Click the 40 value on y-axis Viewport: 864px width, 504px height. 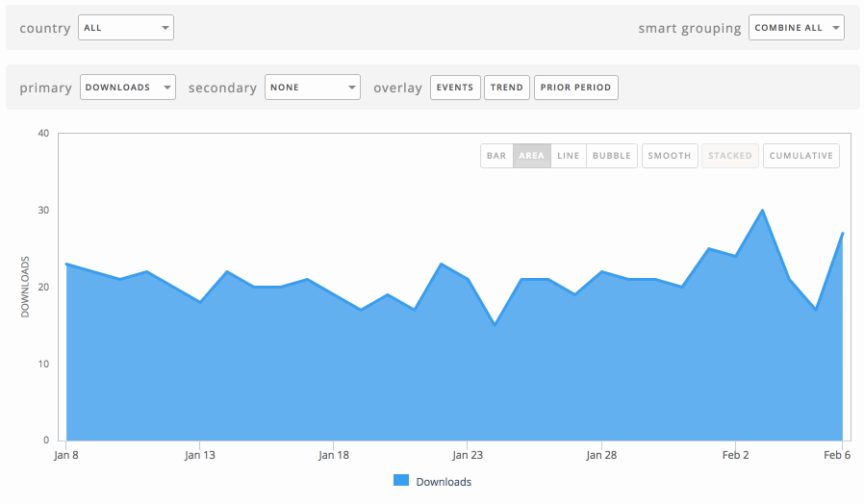coord(43,134)
